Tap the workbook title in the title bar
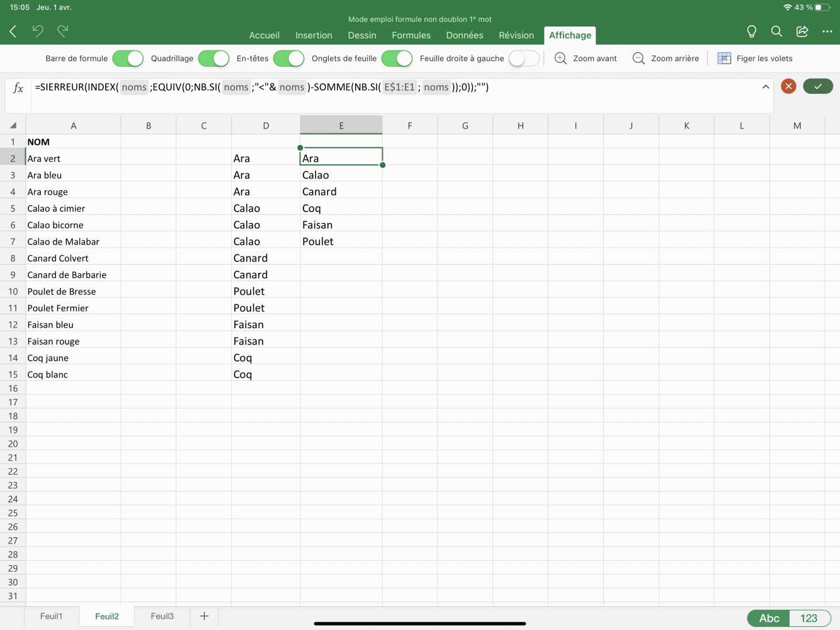 pyautogui.click(x=420, y=20)
